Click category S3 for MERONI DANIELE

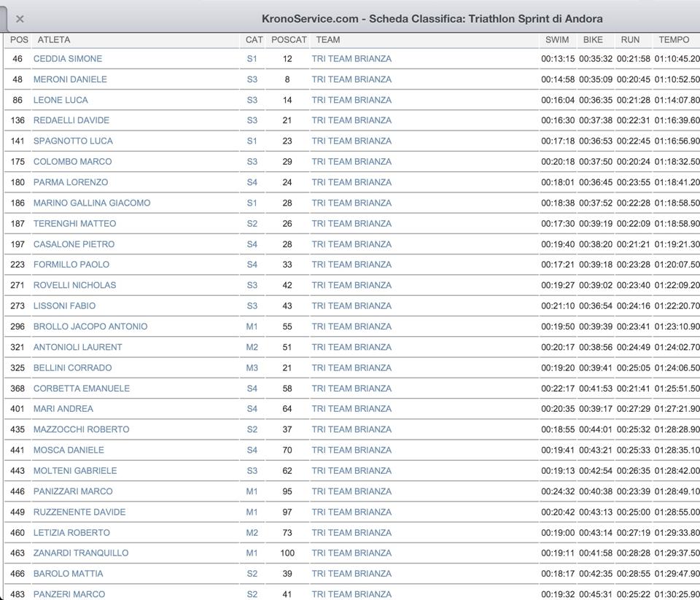(252, 79)
